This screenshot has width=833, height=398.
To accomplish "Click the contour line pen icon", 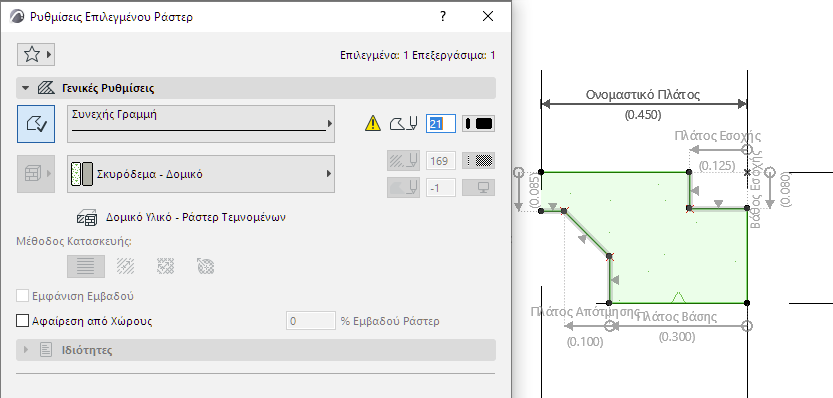I will pos(403,124).
